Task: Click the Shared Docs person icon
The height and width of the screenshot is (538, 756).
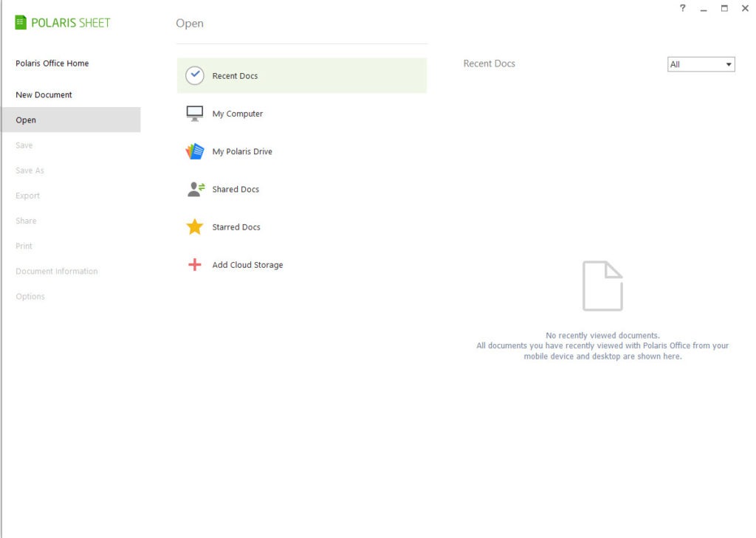Action: (x=195, y=190)
